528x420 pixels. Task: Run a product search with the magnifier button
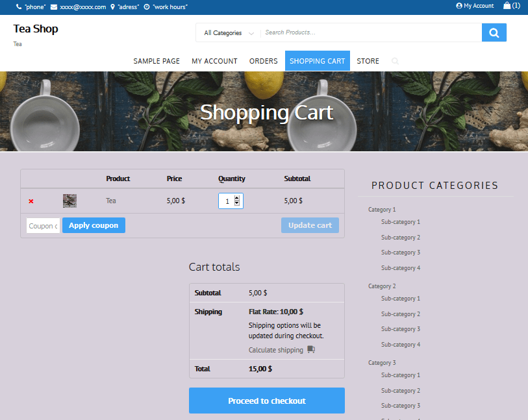point(494,32)
